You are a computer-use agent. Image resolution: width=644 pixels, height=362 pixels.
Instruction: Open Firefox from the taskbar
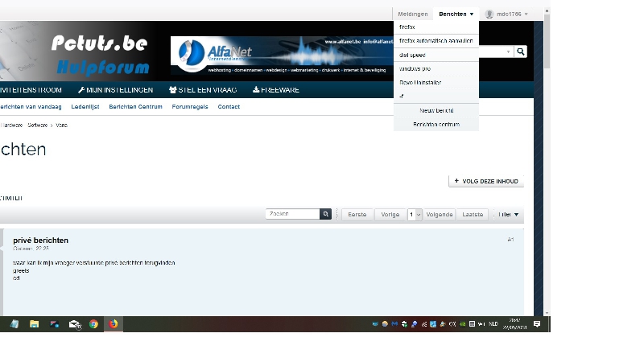[x=114, y=324]
